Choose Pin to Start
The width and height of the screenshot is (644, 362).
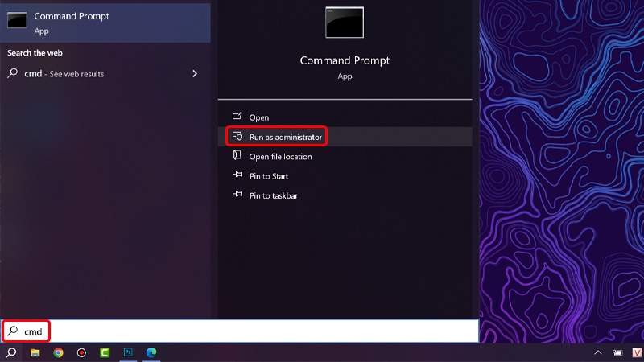coord(345,176)
